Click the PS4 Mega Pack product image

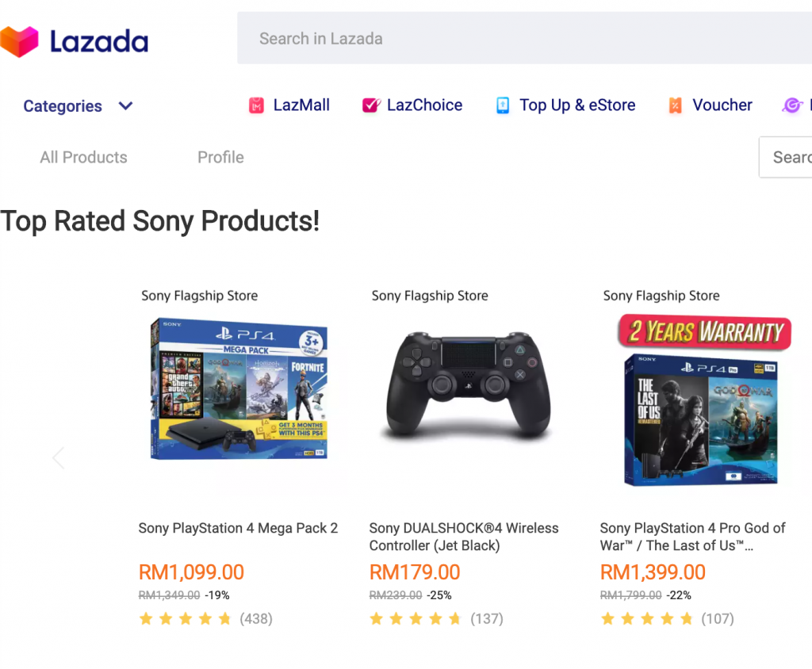click(238, 390)
